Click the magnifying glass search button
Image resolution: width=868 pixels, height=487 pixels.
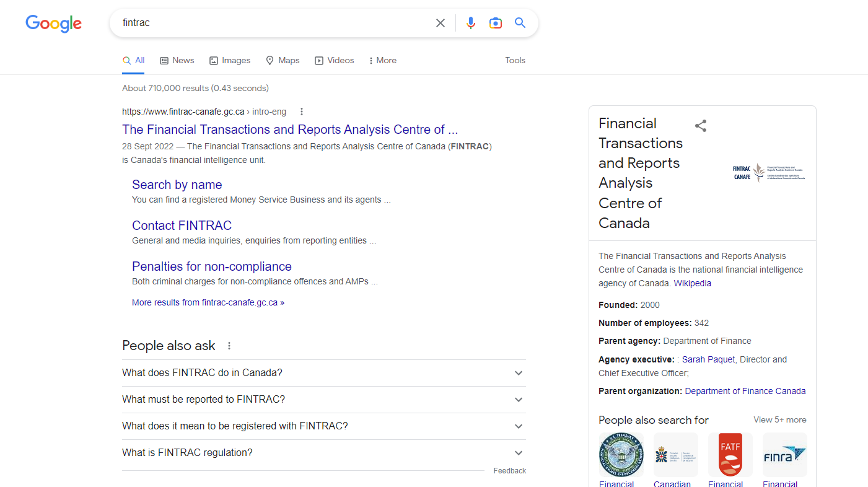[520, 23]
